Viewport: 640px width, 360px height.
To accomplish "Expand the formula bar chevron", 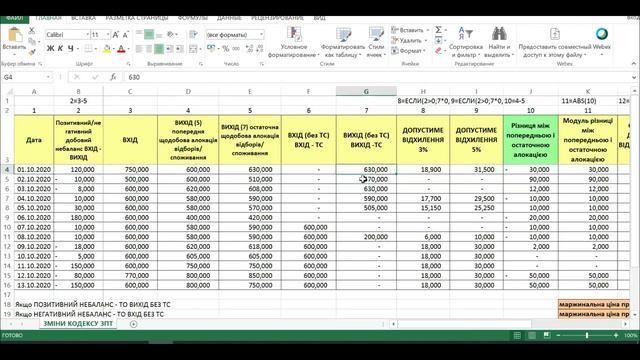I will click(x=634, y=77).
